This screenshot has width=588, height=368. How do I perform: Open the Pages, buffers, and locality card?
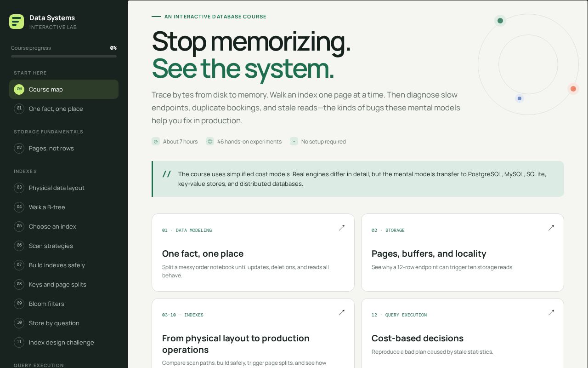coord(463,253)
